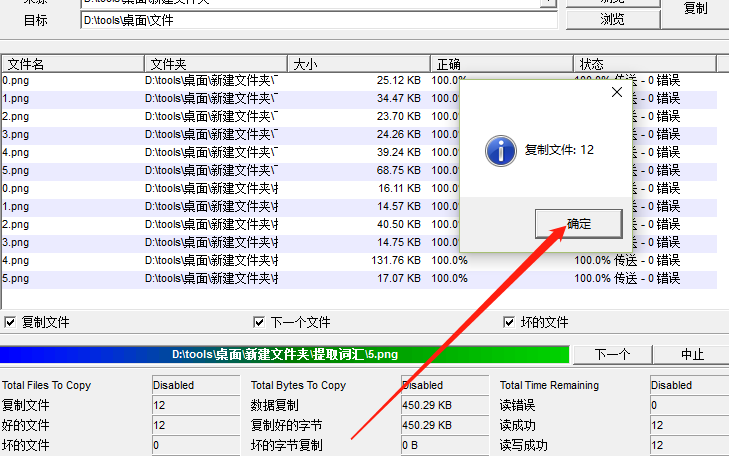The width and height of the screenshot is (729, 456).
Task: Click the 131.76 KB size cell
Action: [396, 260]
